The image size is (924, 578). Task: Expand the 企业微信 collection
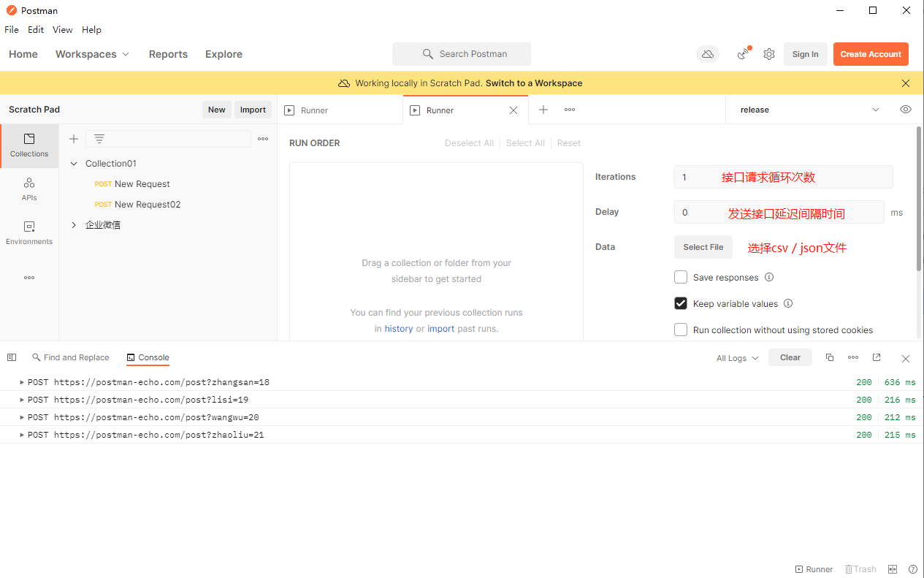point(74,225)
